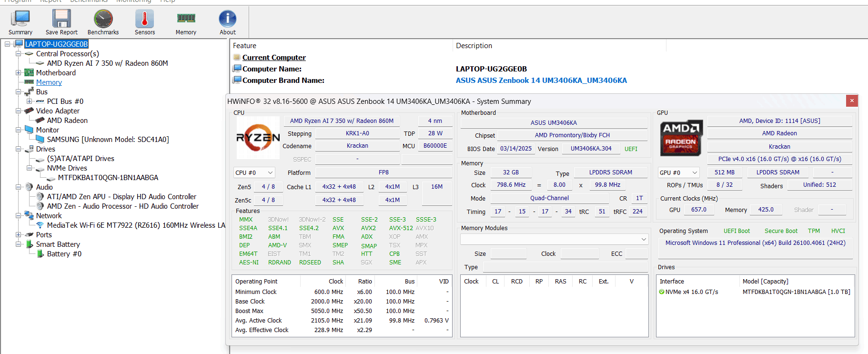Screen dimensions: 868x354
Task: Select ATI/AMD Zen APU Display HD Audio Controller
Action: [121, 196]
